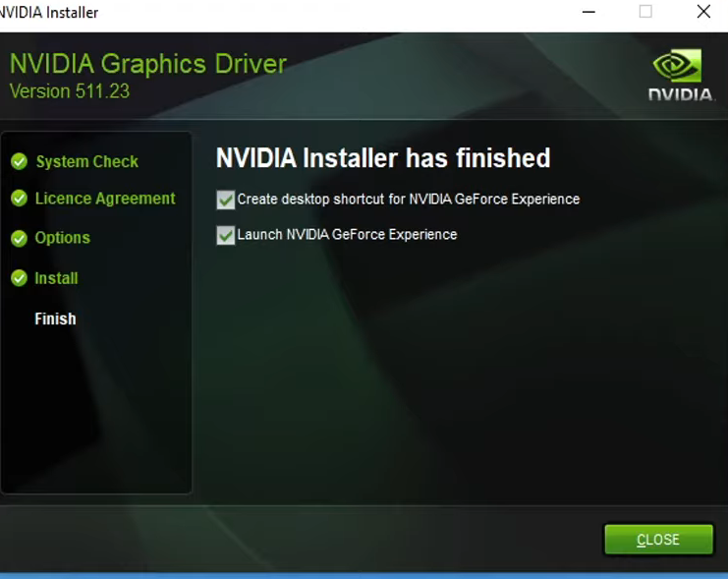The image size is (728, 579).
Task: Select the Finish step label
Action: (x=55, y=318)
